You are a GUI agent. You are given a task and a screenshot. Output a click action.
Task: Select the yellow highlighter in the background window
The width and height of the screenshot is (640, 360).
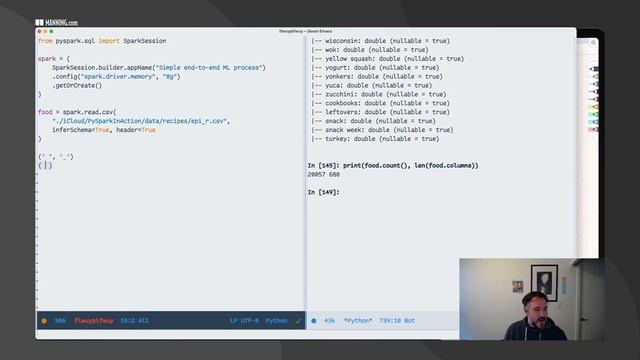(x=594, y=107)
